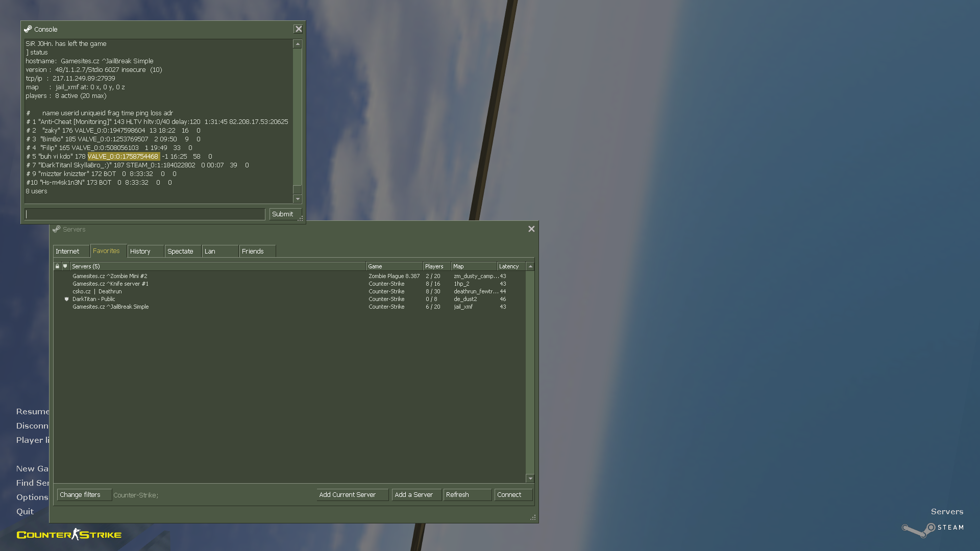The image size is (980, 551).
Task: Click the console resize grip corner
Action: pyautogui.click(x=301, y=218)
